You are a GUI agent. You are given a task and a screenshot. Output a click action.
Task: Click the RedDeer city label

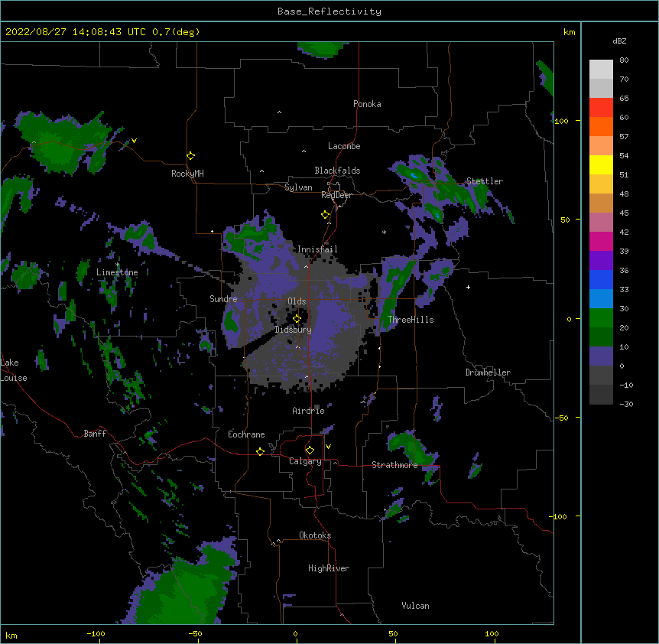[x=336, y=195]
